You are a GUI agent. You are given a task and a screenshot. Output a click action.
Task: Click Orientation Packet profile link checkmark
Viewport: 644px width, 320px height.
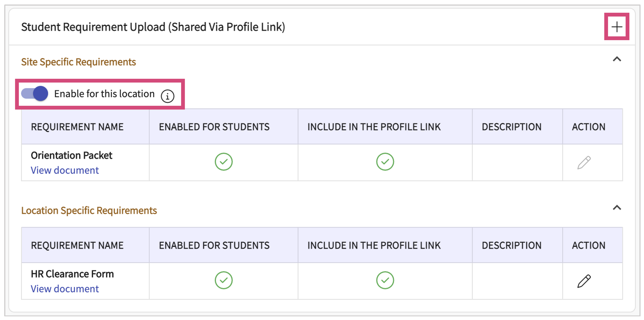pos(385,162)
